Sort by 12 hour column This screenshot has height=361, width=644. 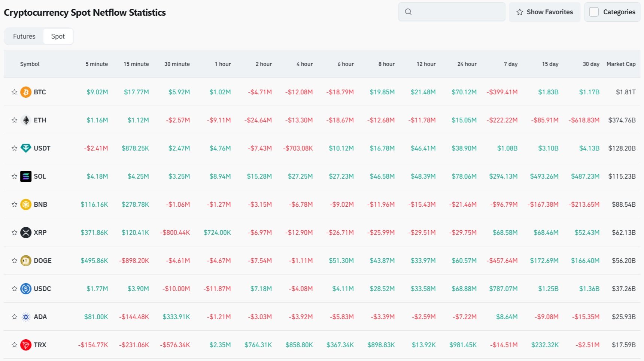(x=426, y=64)
